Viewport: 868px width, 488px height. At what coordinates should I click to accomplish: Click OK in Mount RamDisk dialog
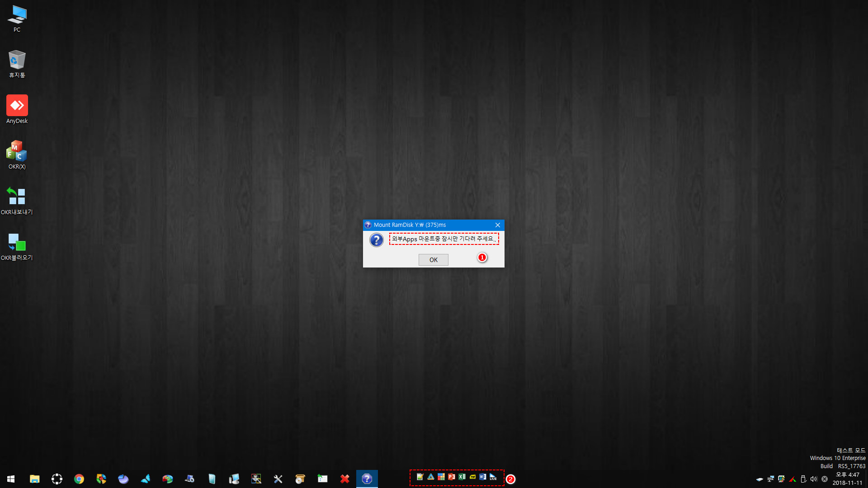click(433, 260)
